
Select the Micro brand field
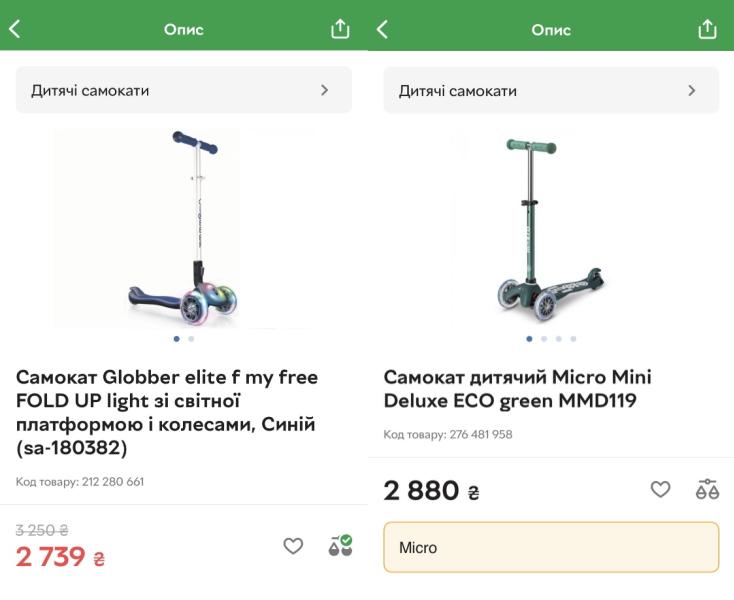pos(551,547)
